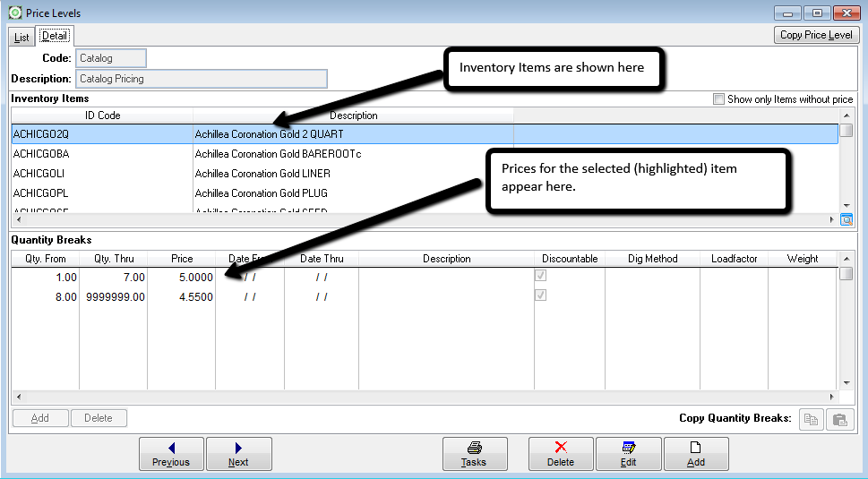The width and height of the screenshot is (868, 479).
Task: Toggle Discountable checkbox in second quantity row
Action: click(540, 295)
